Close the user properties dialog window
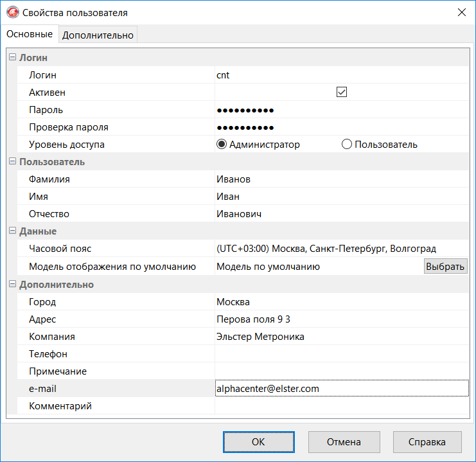 (461, 12)
